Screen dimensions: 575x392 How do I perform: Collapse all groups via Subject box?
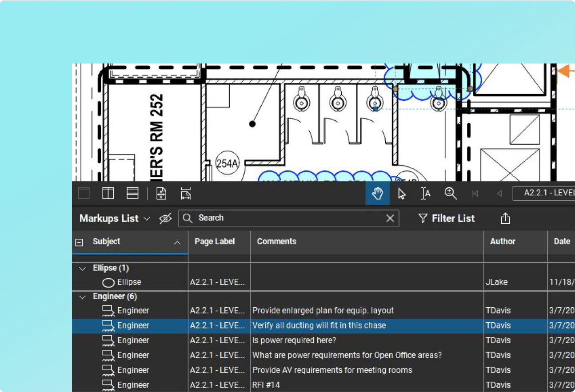[x=79, y=242]
